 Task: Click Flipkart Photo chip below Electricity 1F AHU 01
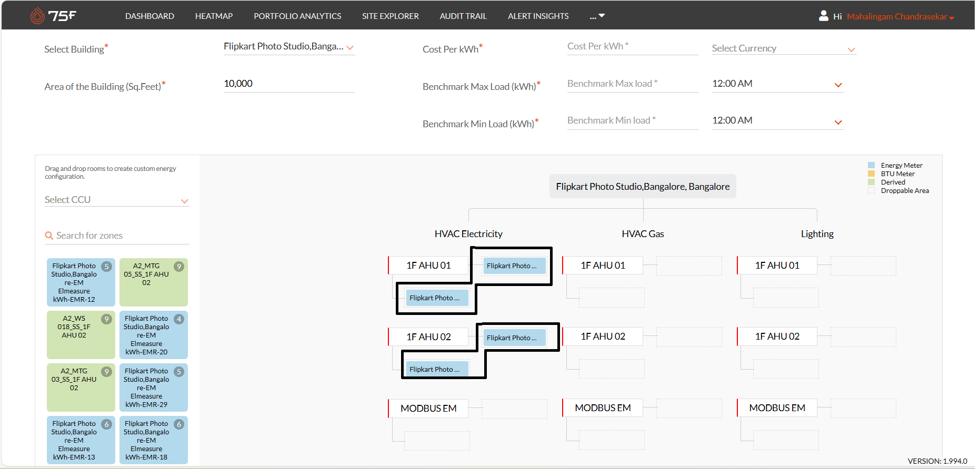point(437,298)
